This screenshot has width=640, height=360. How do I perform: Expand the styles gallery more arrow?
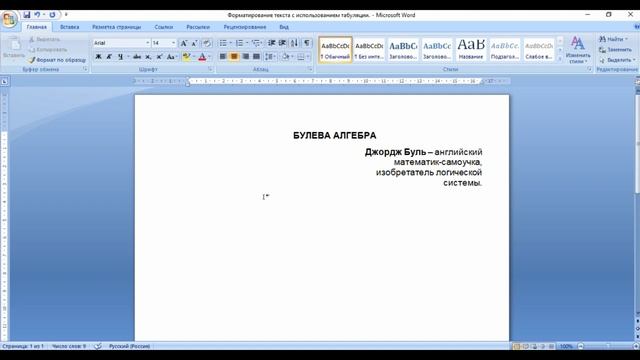tap(560, 59)
